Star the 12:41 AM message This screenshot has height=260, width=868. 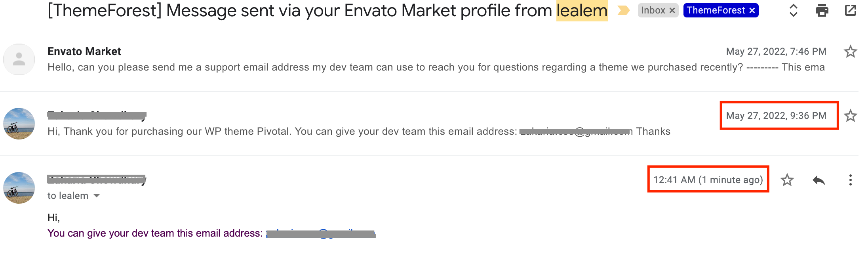coord(787,180)
